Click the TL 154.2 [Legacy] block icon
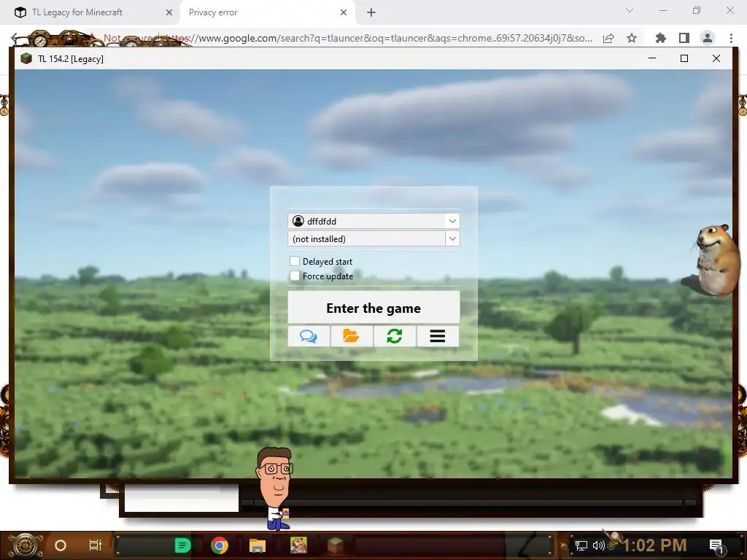 click(26, 58)
